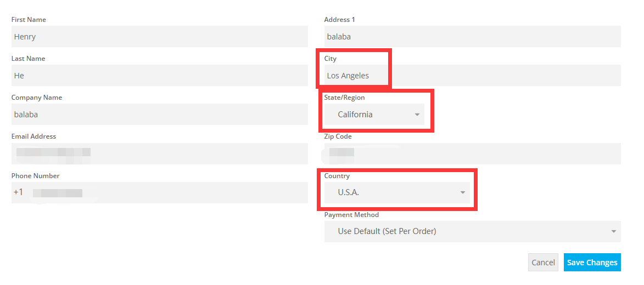Focus the Company Name text box

pos(159,115)
